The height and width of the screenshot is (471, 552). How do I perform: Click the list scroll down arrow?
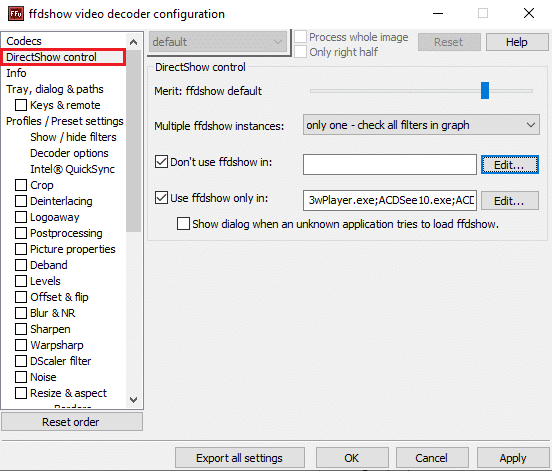[133, 400]
